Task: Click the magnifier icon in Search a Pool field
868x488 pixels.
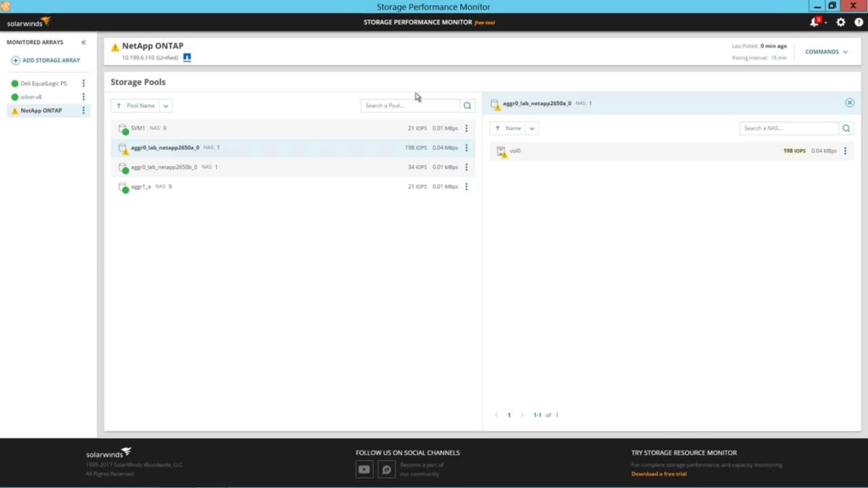Action: point(466,105)
